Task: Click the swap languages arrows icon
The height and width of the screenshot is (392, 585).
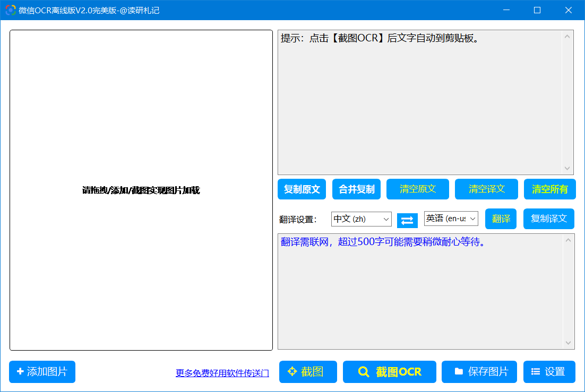Action: click(x=407, y=220)
